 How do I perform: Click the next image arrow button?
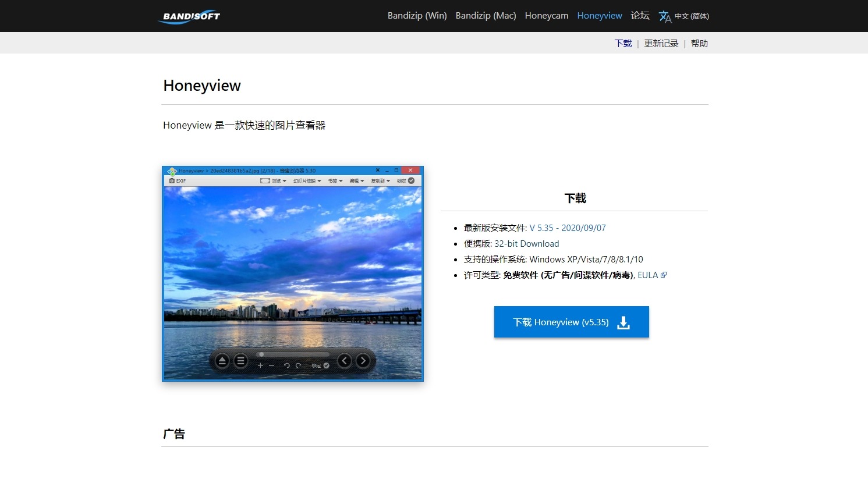click(x=363, y=361)
